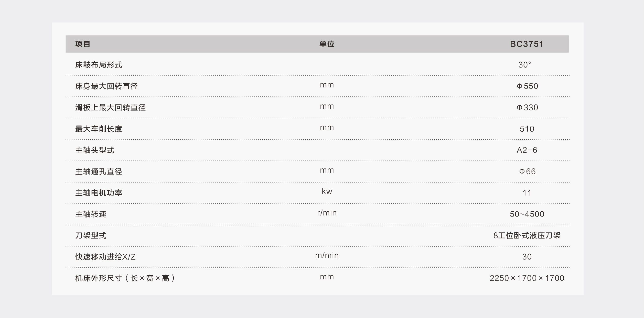The image size is (644, 318).
Task: Click the A2-6 spindle head value
Action: coord(527,150)
